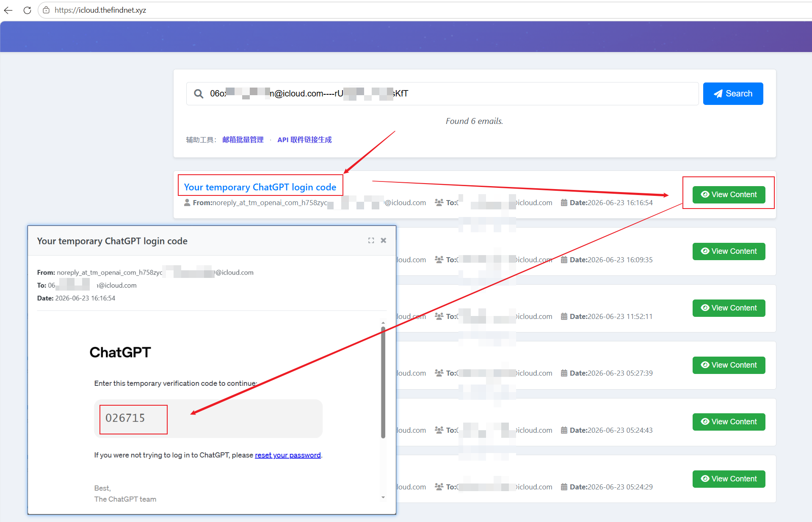Click the magnifier icon in the search box
812x522 pixels.
click(199, 93)
